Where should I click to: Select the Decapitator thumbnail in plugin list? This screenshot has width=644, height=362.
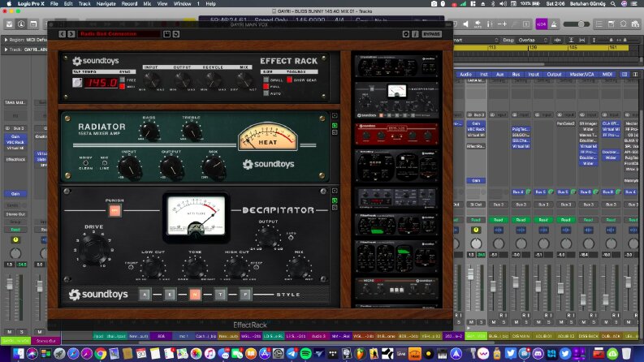(396, 100)
